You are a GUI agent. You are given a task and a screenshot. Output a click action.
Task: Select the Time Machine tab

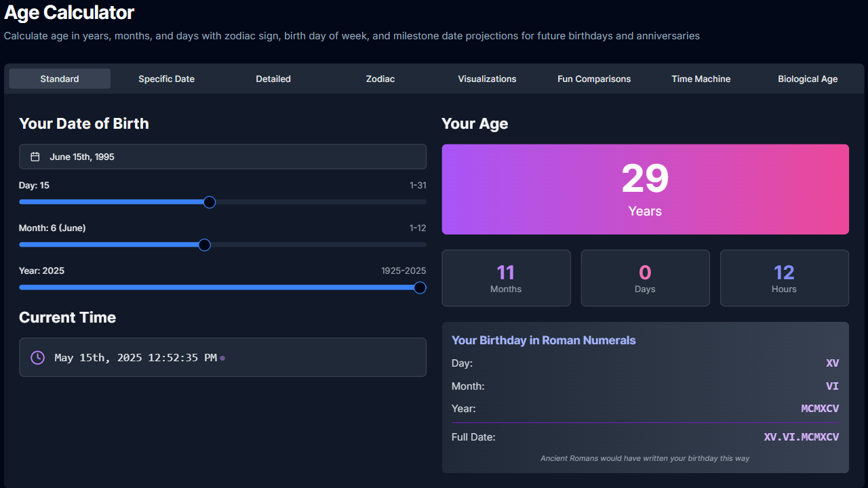701,79
